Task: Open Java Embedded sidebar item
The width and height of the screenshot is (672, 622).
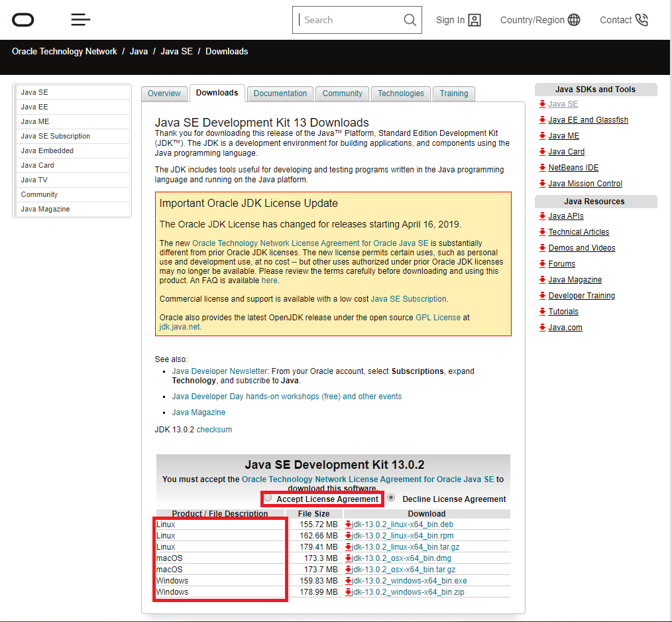Action: click(x=72, y=151)
